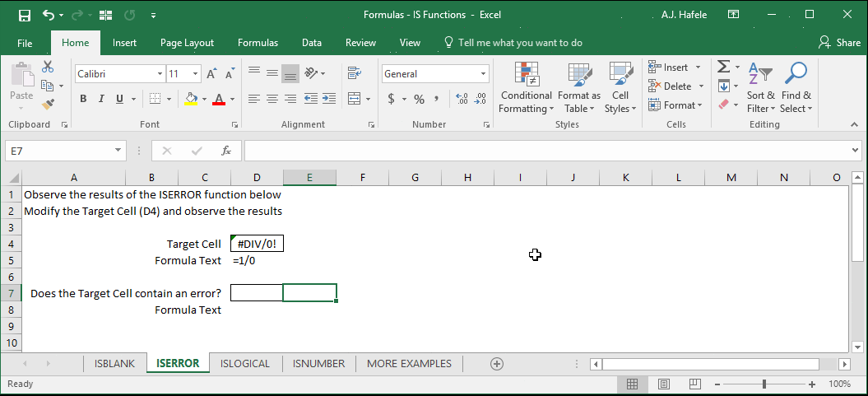
Task: Toggle Align Left horizontal alignment
Action: click(254, 99)
